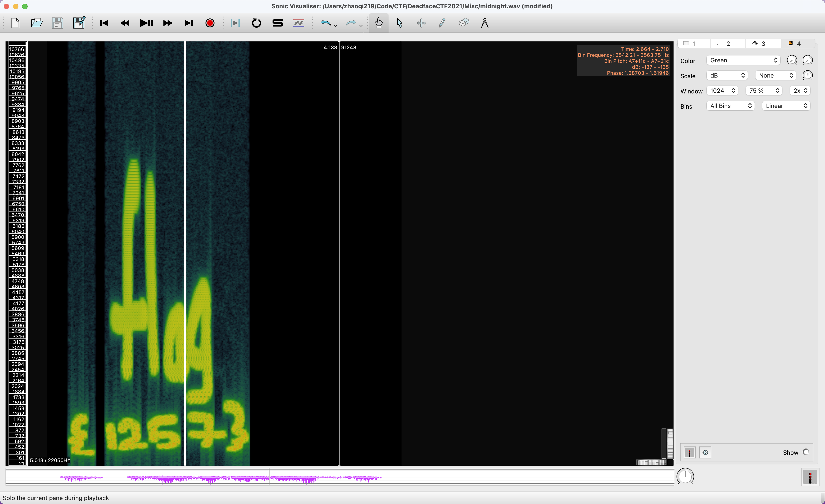This screenshot has height=504, width=825.
Task: Toggle Play/Pause playback
Action: coord(146,23)
